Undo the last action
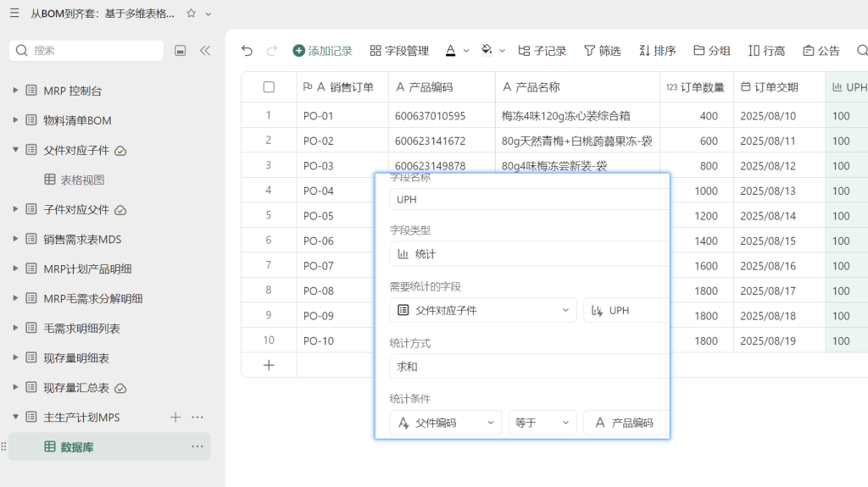Image resolution: width=868 pixels, height=487 pixels. click(247, 51)
